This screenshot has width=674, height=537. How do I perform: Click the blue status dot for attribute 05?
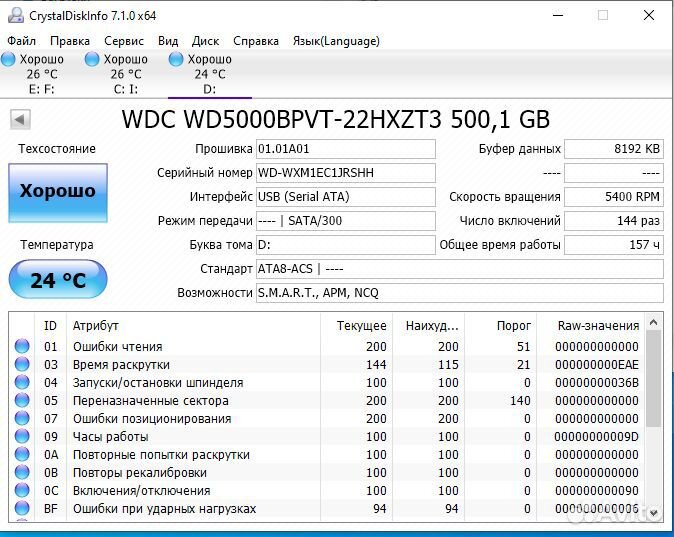[x=22, y=400]
